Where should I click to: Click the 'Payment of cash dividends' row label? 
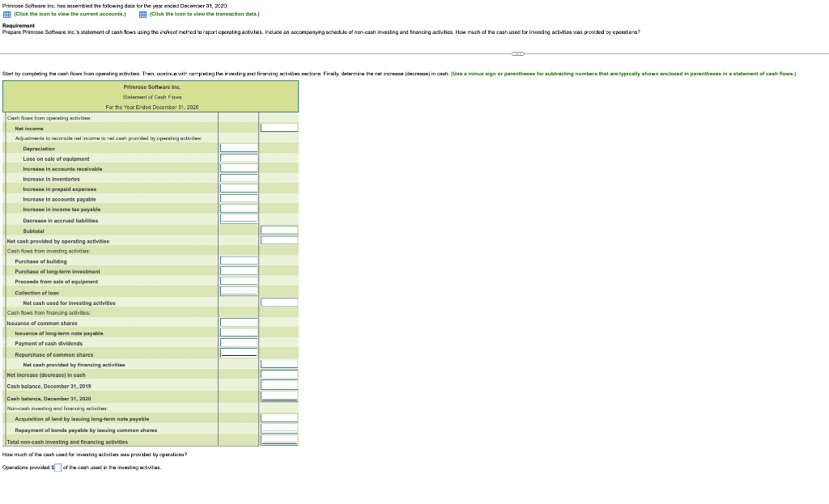click(49, 343)
